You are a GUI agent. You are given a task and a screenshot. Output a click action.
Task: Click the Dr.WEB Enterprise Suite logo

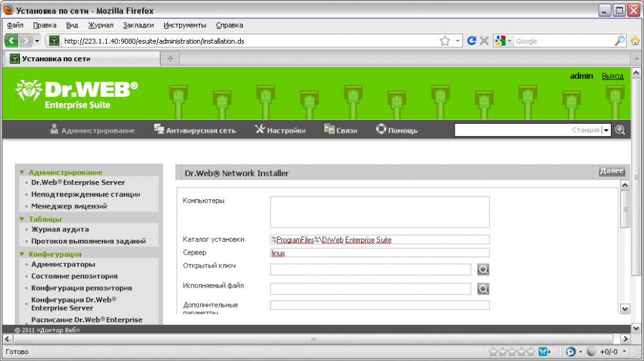point(77,95)
